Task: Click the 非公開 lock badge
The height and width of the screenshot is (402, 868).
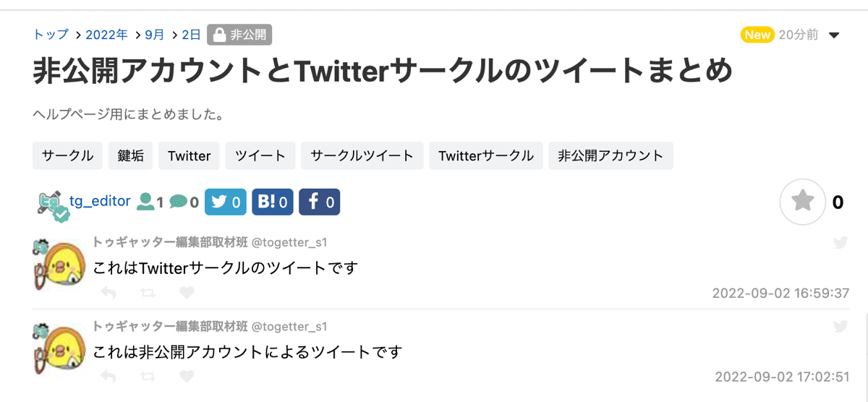Action: 239,35
